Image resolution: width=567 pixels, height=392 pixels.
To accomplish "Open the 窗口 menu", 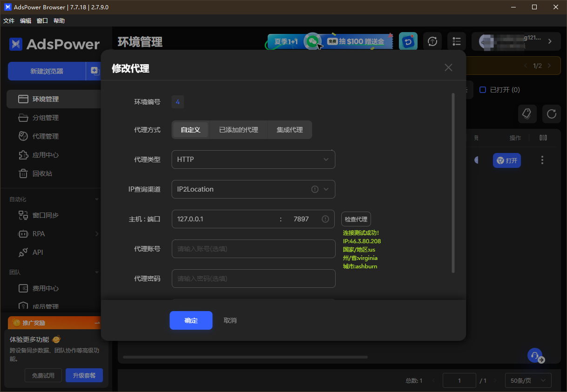I will 42,21.
